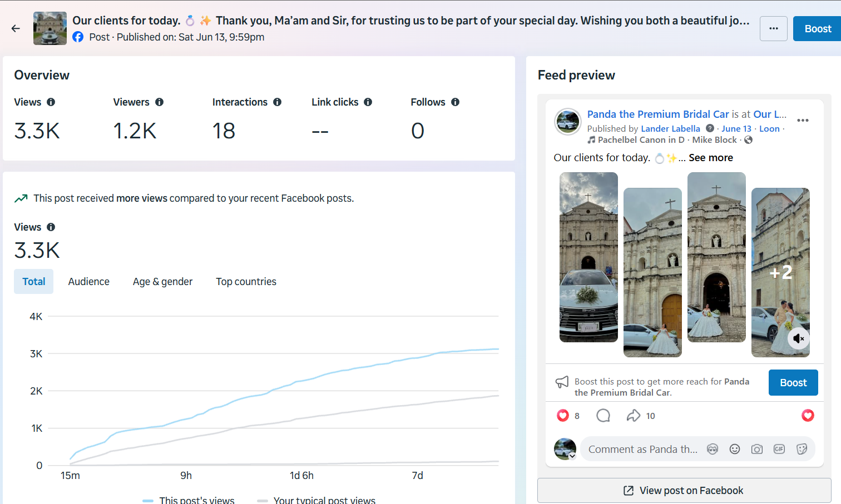
Task: Open the post options three-dots menu in the preview
Action: pyautogui.click(x=803, y=121)
